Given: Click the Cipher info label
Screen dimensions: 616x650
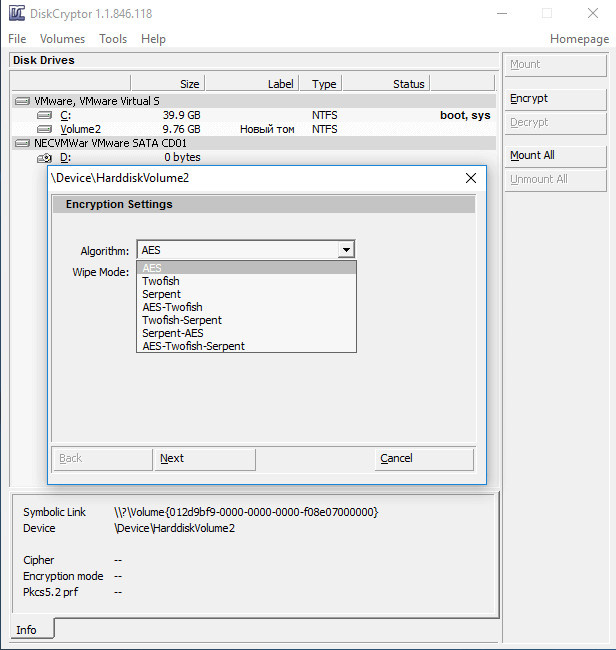Looking at the screenshot, I should pyautogui.click(x=39, y=560).
